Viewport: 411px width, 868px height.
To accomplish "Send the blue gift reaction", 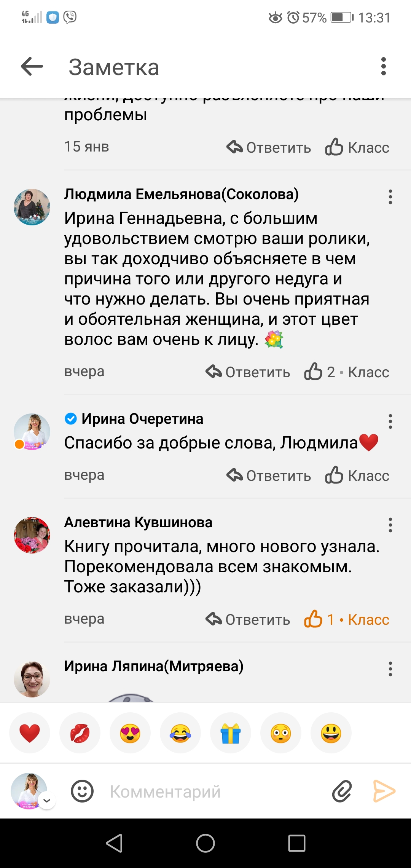I will click(x=231, y=733).
